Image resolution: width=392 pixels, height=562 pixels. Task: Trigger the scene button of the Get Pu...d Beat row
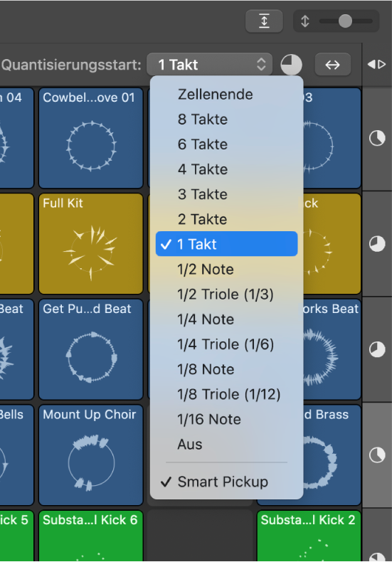[377, 349]
